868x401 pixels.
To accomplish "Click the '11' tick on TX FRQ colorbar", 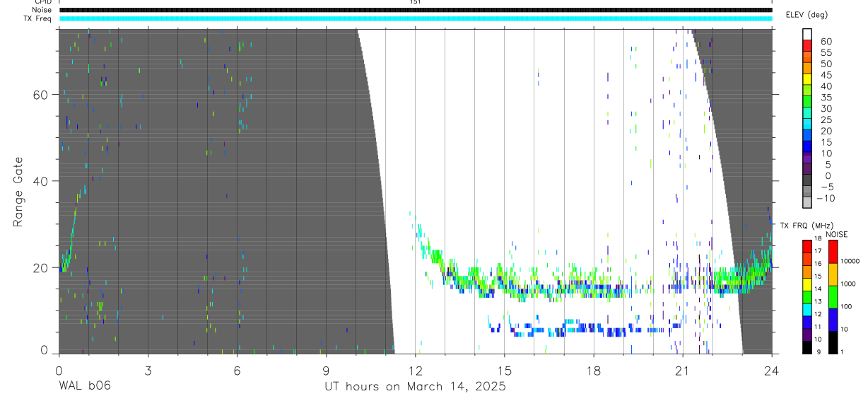I will click(x=819, y=327).
